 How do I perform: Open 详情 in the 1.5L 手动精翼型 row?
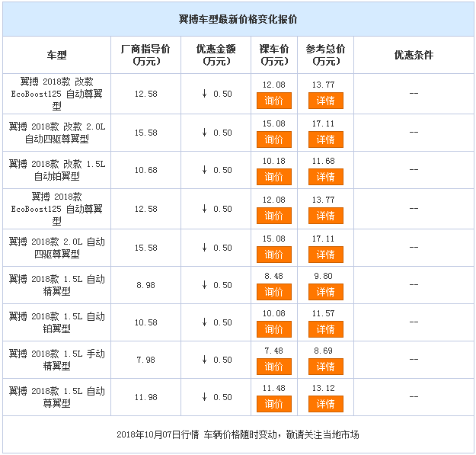tap(326, 367)
